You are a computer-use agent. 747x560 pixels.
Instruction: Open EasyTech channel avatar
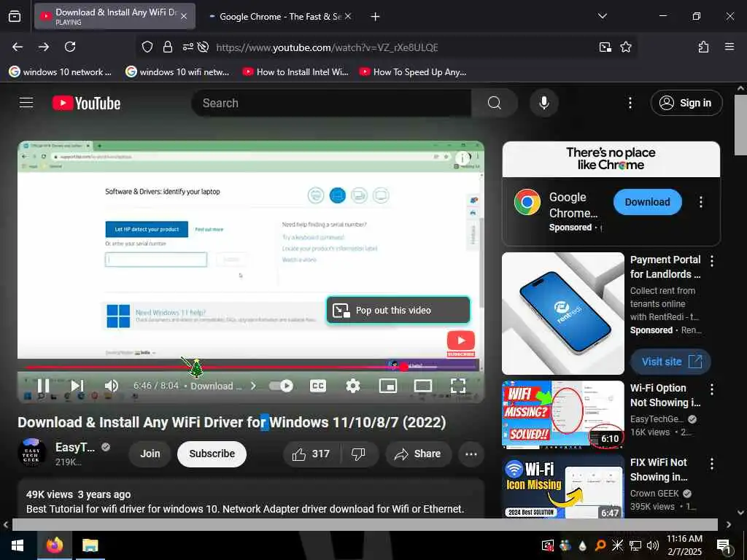coord(31,452)
